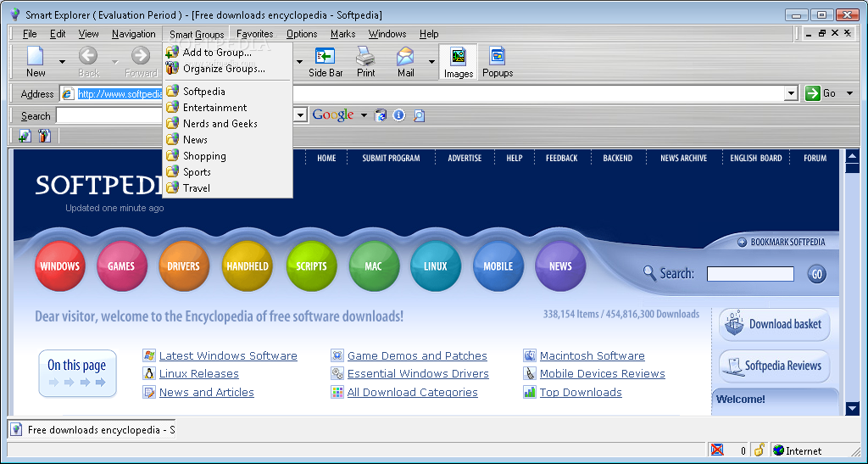
Task: Click the Linux Releases penguin icon
Action: 149,374
